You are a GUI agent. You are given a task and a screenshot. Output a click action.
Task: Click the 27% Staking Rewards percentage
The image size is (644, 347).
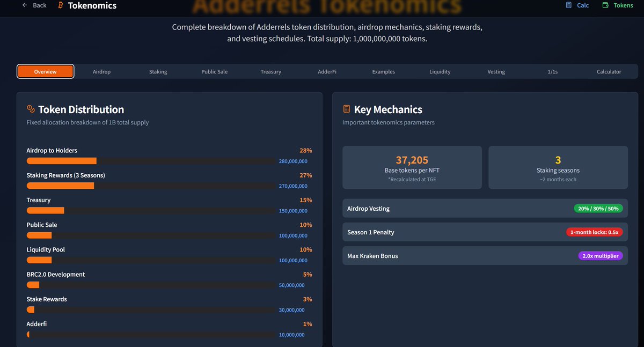click(306, 175)
